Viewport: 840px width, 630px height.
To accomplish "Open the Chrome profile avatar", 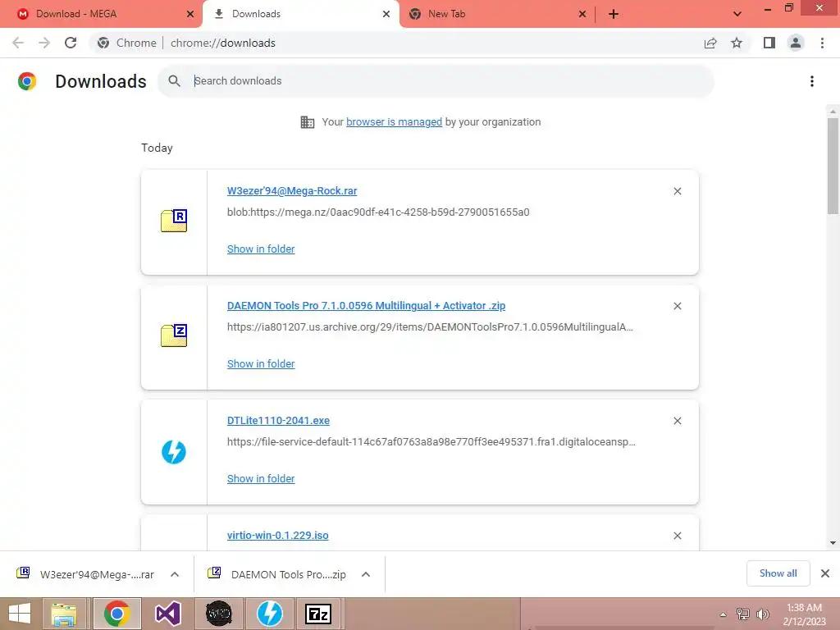I will coord(796,43).
